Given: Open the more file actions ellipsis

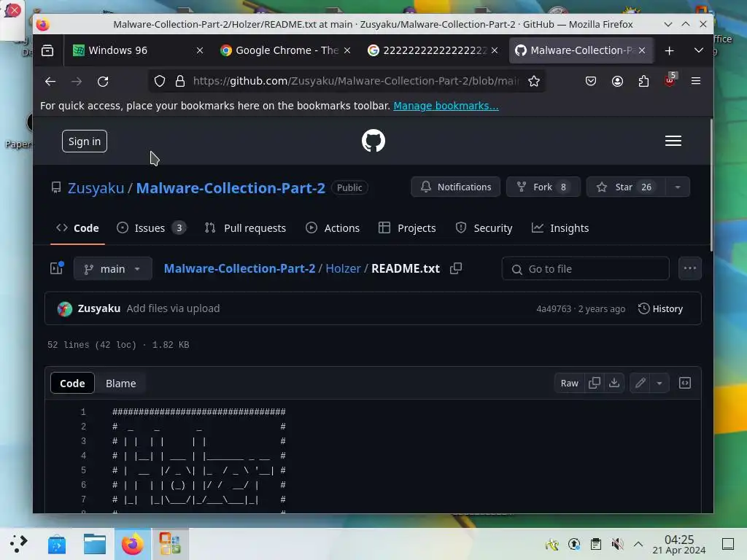Looking at the screenshot, I should 690,268.
